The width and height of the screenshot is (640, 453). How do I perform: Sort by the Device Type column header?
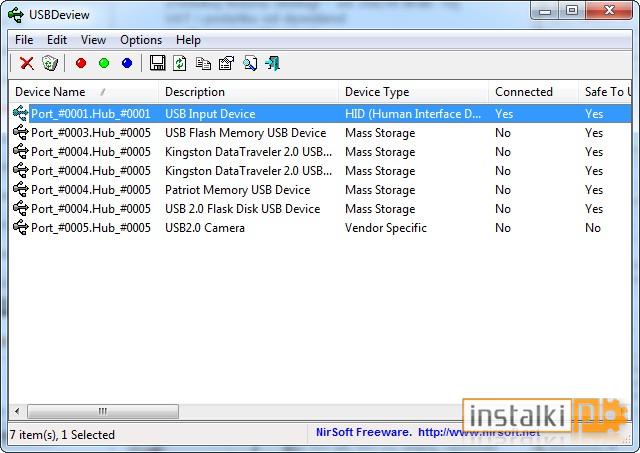pos(413,92)
